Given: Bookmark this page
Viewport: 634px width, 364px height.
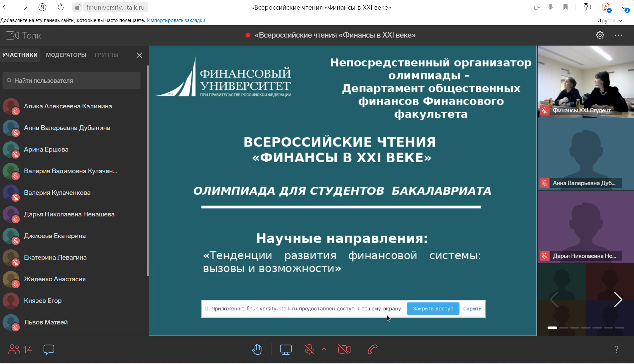Looking at the screenshot, I should (565, 7).
